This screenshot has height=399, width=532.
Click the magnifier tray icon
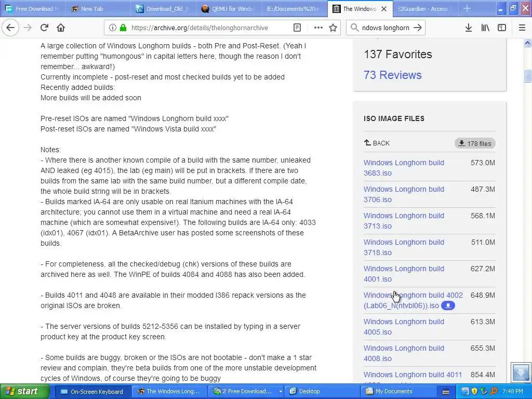494,392
